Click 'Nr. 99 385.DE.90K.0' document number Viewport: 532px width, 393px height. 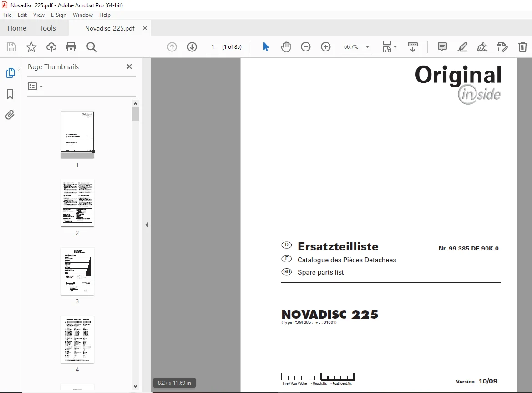click(x=469, y=249)
